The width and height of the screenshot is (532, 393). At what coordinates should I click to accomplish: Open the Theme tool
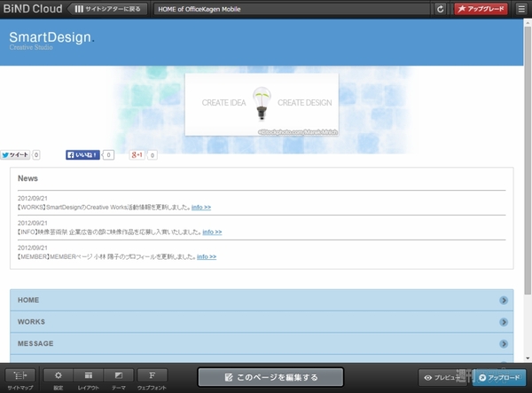119,379
